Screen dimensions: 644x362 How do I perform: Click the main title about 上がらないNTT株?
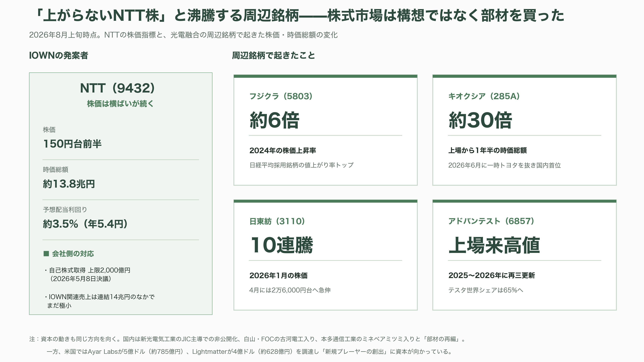(x=299, y=15)
